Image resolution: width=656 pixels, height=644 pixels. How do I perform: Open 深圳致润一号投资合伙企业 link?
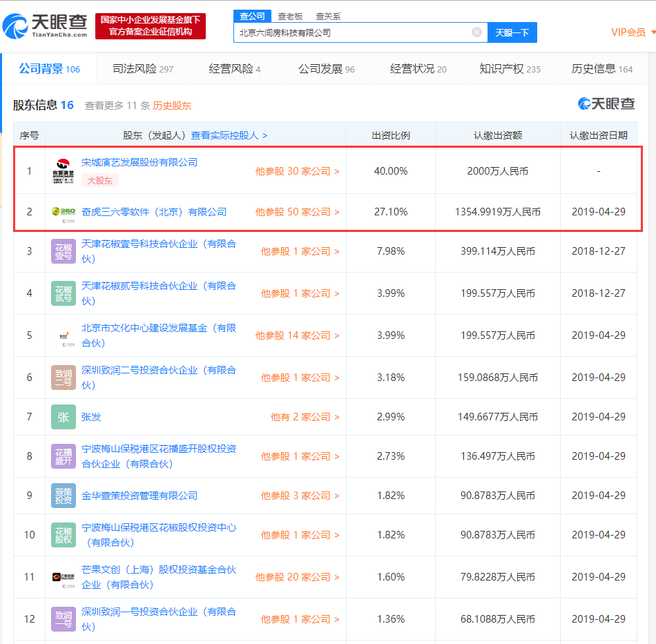point(159,619)
